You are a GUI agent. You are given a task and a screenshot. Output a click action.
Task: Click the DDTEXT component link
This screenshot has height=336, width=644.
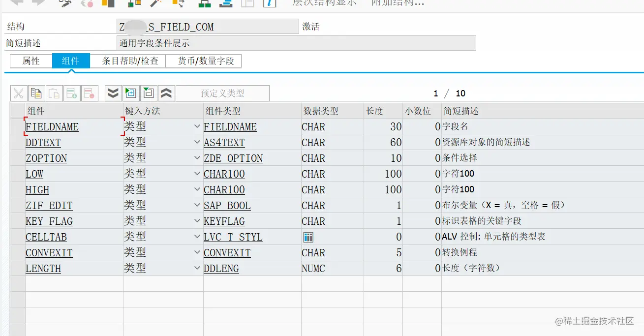(x=43, y=143)
